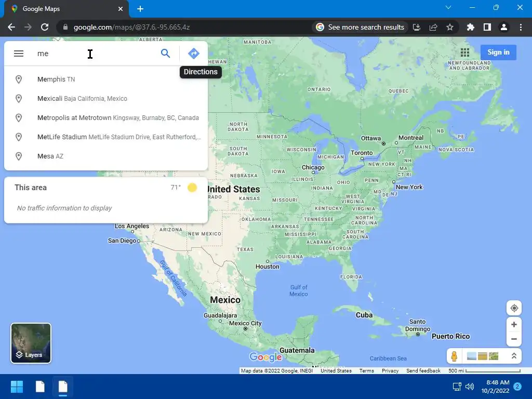The width and height of the screenshot is (532, 399).
Task: Open the Google apps grid
Action: coord(465,52)
